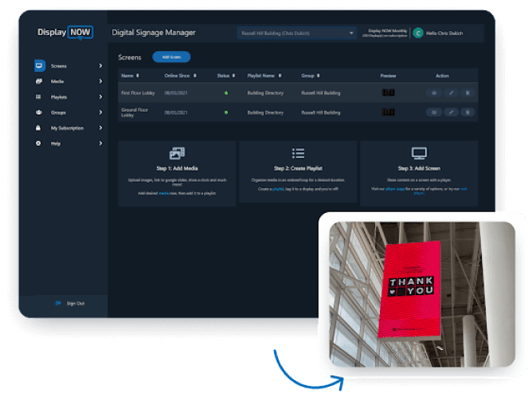
Task: Click the Help icon in sidebar
Action: click(39, 144)
